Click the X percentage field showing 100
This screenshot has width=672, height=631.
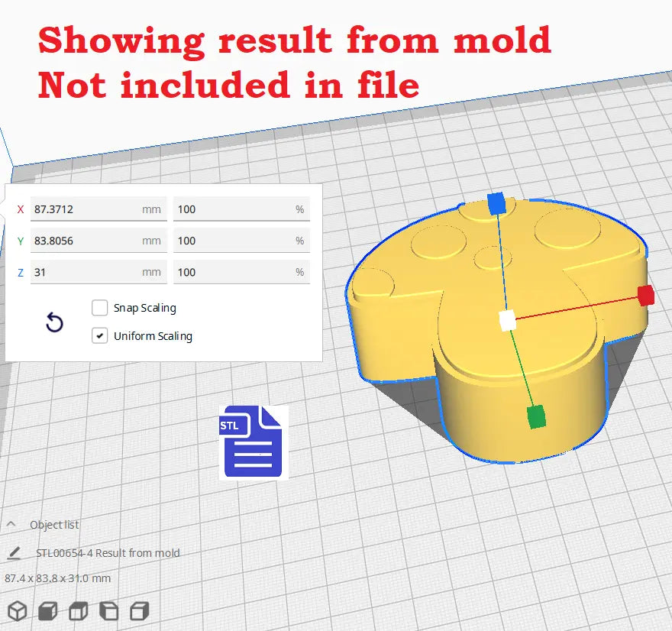(x=241, y=209)
